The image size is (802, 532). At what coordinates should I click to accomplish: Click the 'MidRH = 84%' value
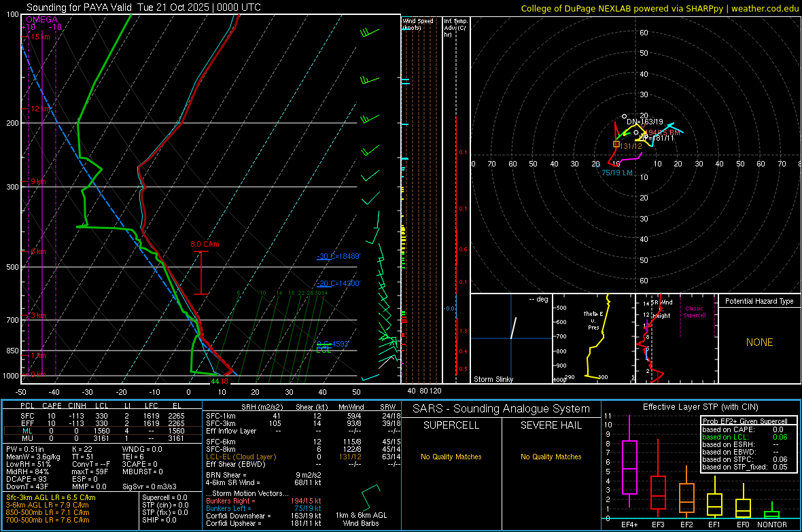[28, 472]
